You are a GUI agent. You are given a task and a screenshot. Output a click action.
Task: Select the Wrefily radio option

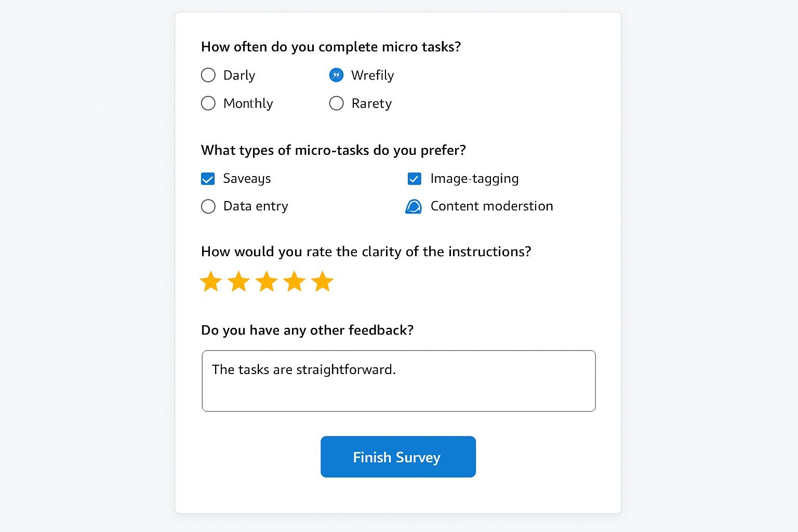coord(337,75)
